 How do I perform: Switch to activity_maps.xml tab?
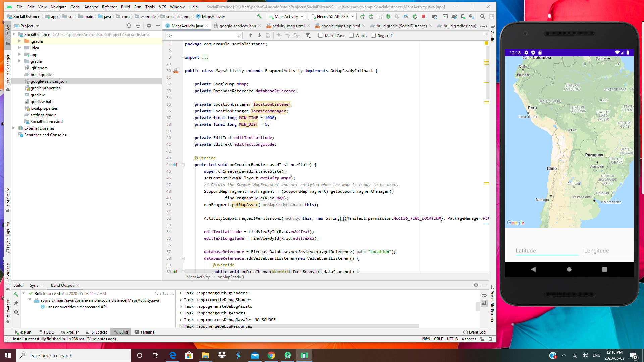pos(288,26)
